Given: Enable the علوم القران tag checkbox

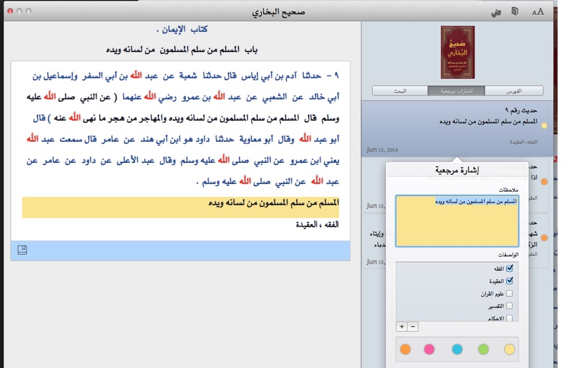Looking at the screenshot, I should (x=509, y=293).
